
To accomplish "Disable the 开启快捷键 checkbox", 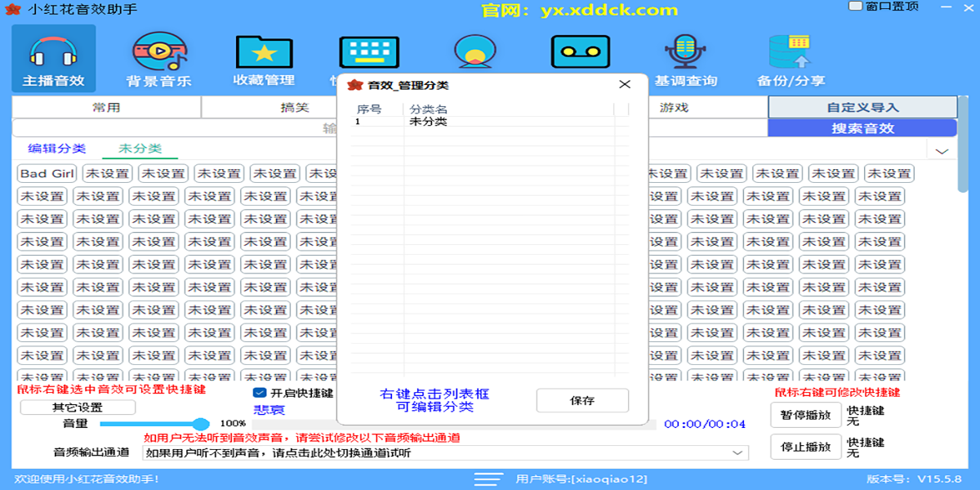I will (261, 393).
